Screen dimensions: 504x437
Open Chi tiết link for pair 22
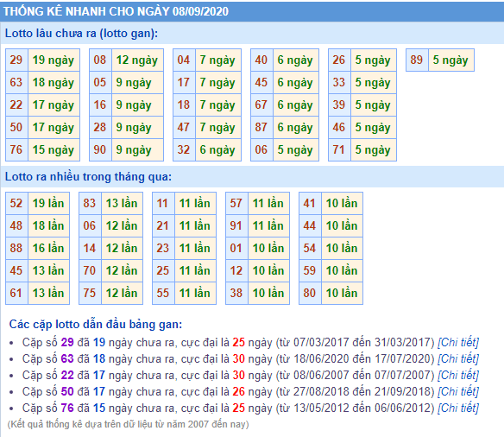pyautogui.click(x=458, y=375)
